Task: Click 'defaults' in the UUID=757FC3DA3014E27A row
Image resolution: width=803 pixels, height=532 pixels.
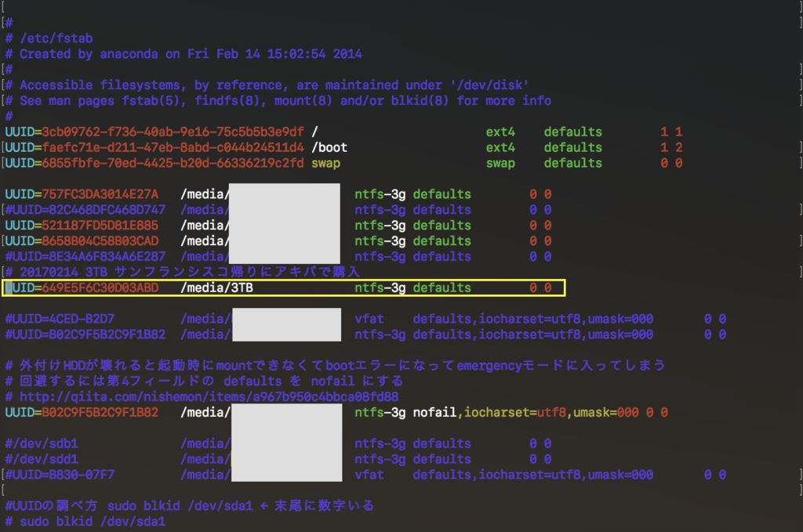Action: tap(442, 194)
